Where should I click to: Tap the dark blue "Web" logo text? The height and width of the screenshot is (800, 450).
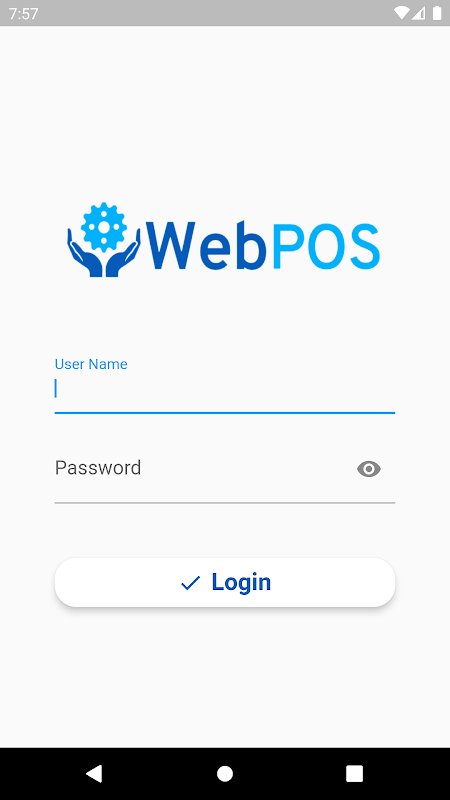207,245
